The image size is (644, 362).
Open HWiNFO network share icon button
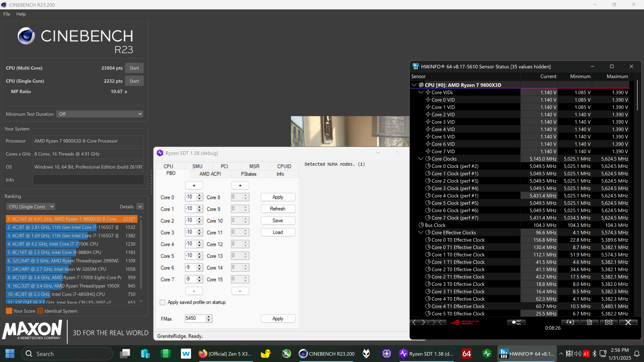[x=516, y=322]
